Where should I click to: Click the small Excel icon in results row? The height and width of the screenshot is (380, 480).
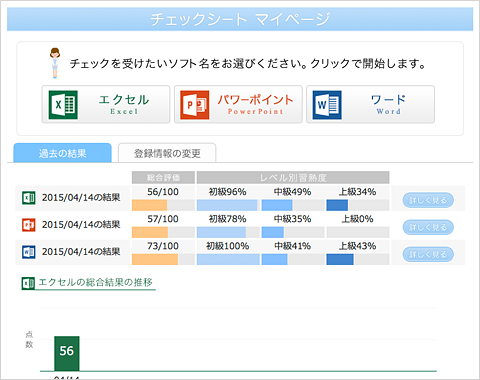pyautogui.click(x=29, y=198)
